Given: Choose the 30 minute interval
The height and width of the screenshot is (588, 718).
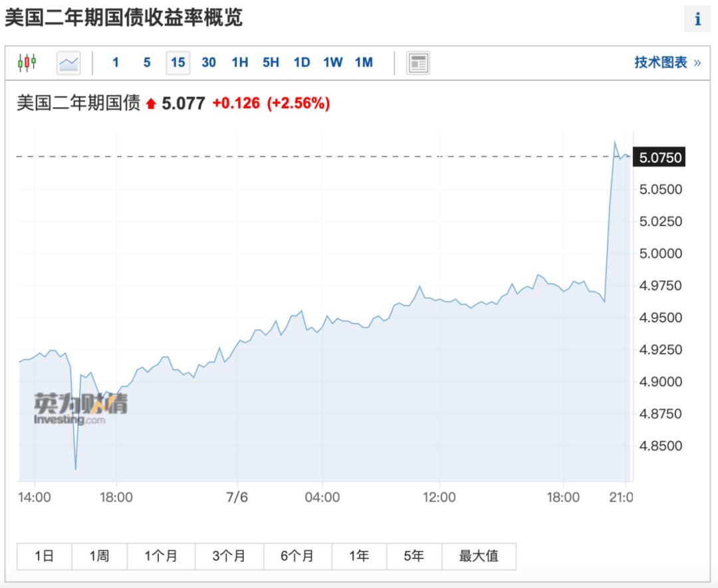Looking at the screenshot, I should coord(209,62).
